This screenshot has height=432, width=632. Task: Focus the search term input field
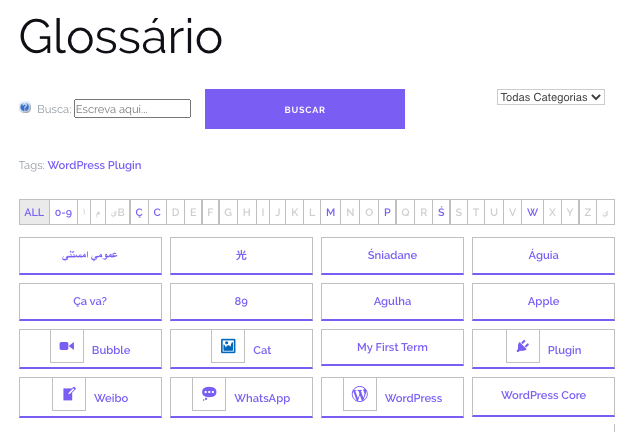pyautogui.click(x=132, y=109)
